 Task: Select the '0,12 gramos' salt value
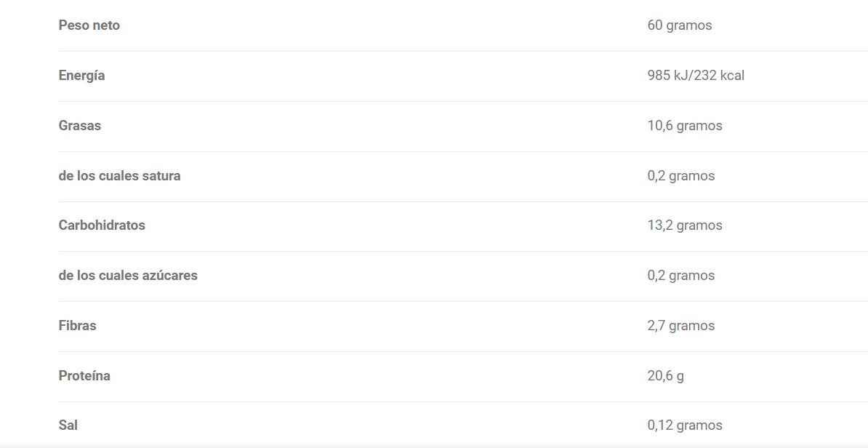click(685, 425)
